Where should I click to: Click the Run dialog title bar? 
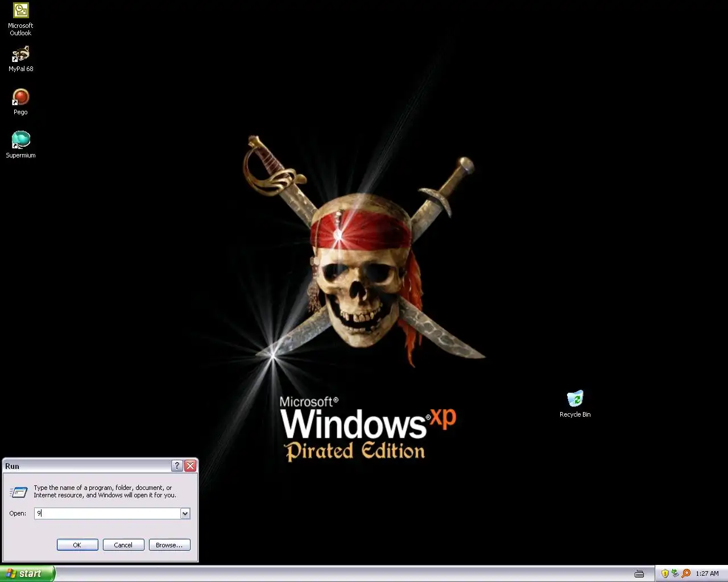pos(86,465)
